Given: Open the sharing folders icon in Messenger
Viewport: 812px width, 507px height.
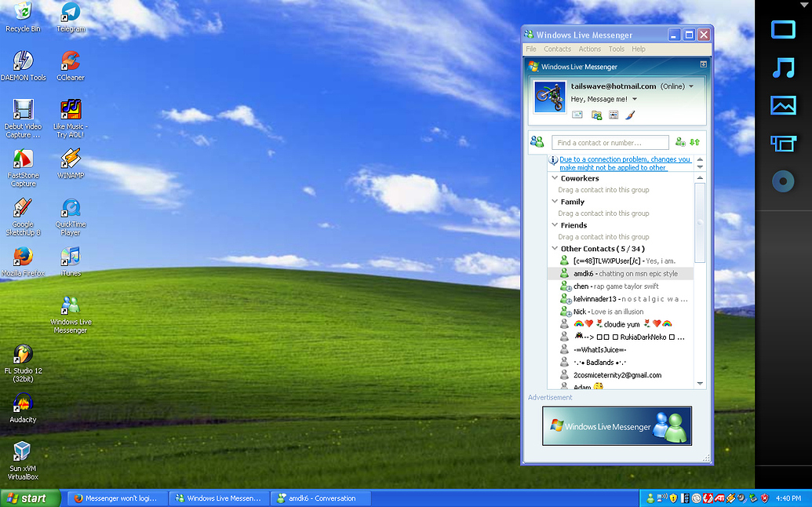Looking at the screenshot, I should [596, 115].
